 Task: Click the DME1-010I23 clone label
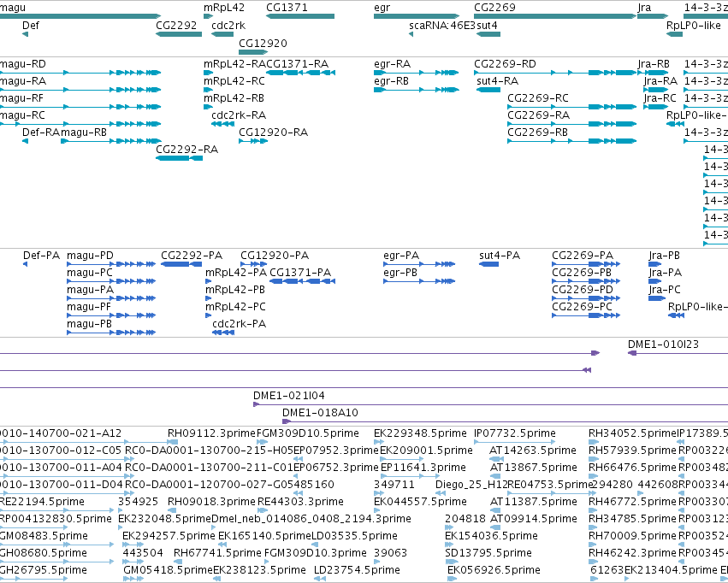(x=663, y=344)
